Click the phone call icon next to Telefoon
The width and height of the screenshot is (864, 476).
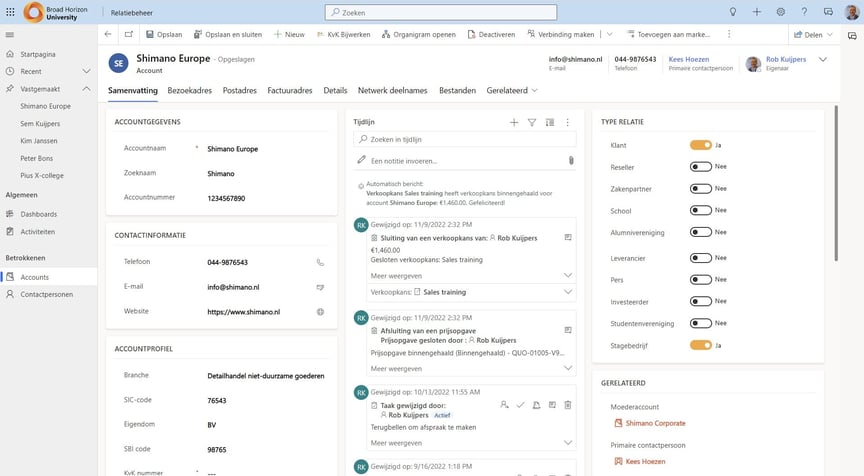pyautogui.click(x=320, y=262)
